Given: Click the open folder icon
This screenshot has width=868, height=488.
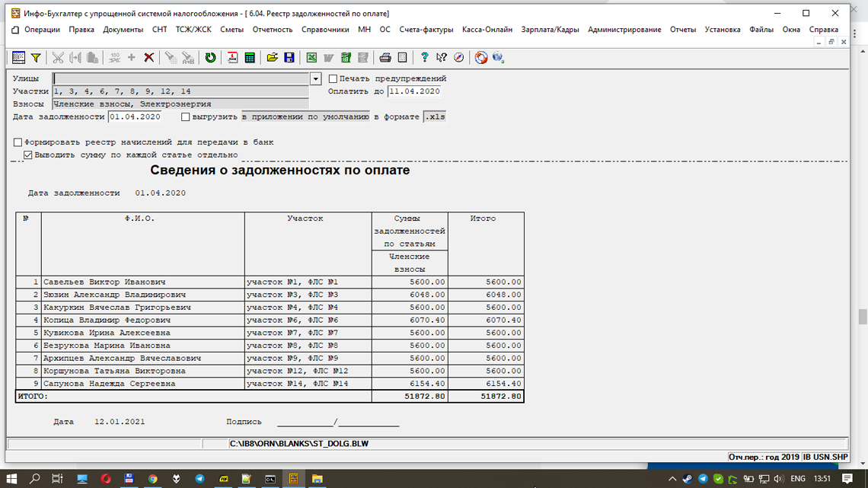Looking at the screenshot, I should (272, 58).
